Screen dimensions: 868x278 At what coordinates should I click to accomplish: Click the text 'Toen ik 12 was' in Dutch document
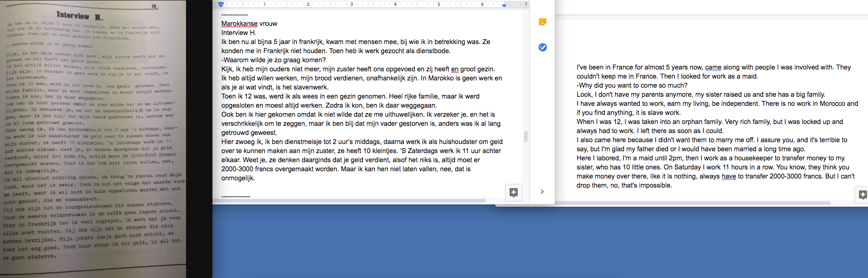click(x=244, y=96)
